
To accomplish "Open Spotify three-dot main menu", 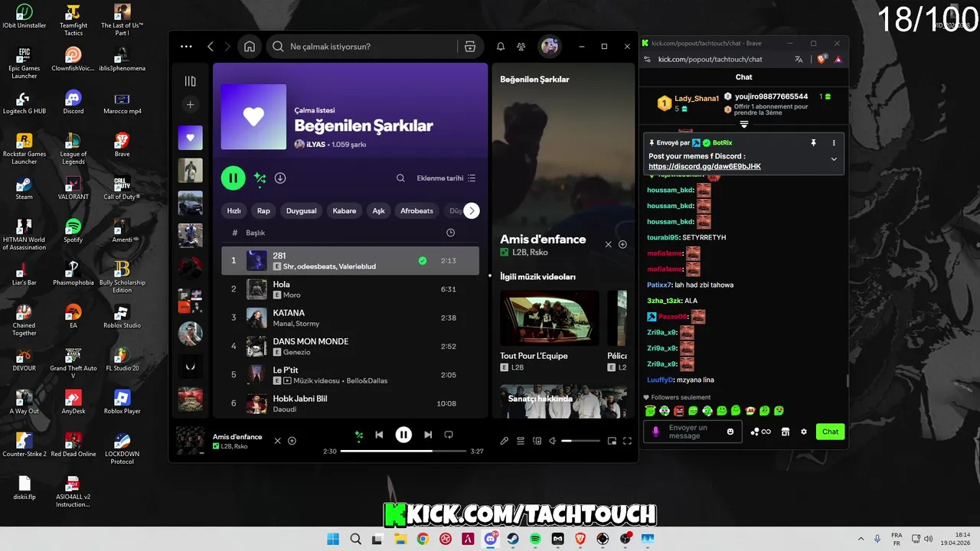I will tap(186, 47).
